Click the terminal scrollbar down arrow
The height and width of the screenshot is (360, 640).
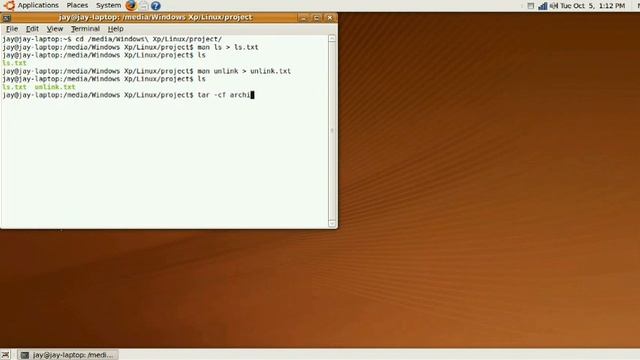tap(332, 223)
